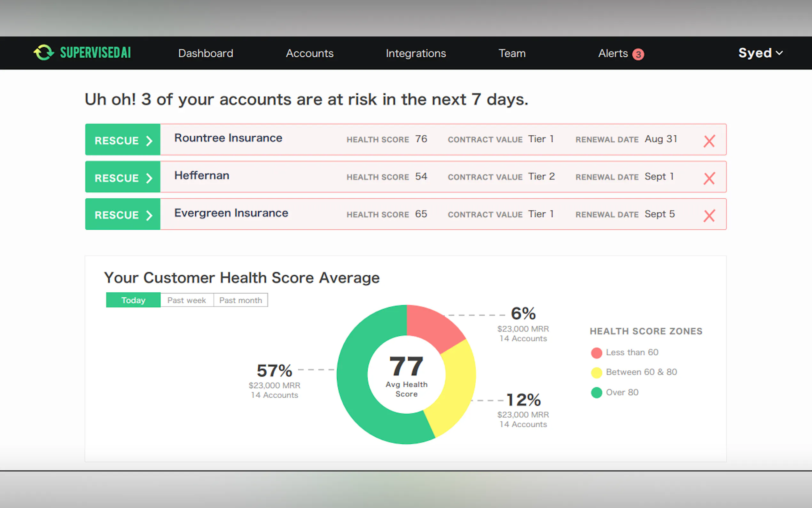
Task: Click the chevron arrow on Rountree's Rescue button
Action: click(149, 141)
